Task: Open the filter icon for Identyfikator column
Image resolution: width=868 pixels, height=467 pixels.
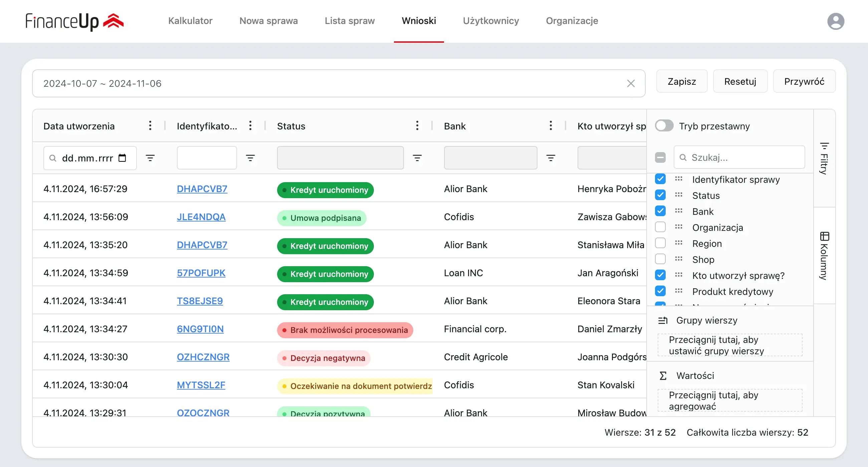Action: [250, 158]
